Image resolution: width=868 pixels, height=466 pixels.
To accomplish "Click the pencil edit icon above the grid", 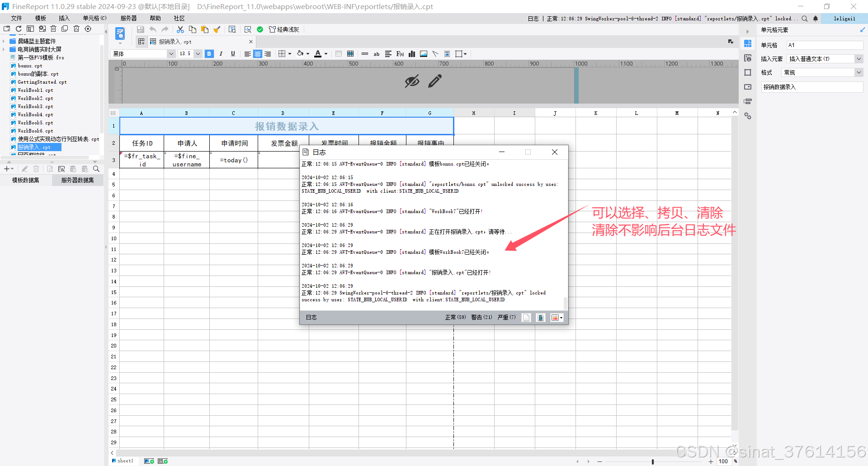I will pyautogui.click(x=435, y=81).
